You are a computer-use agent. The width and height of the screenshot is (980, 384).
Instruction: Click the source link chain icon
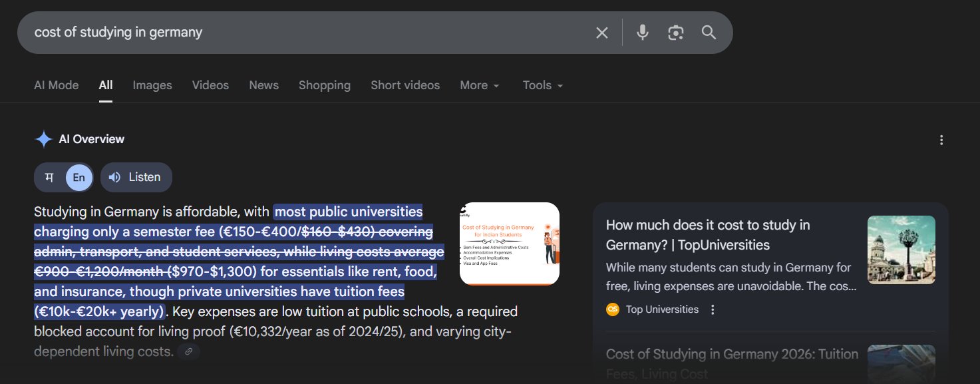click(188, 351)
